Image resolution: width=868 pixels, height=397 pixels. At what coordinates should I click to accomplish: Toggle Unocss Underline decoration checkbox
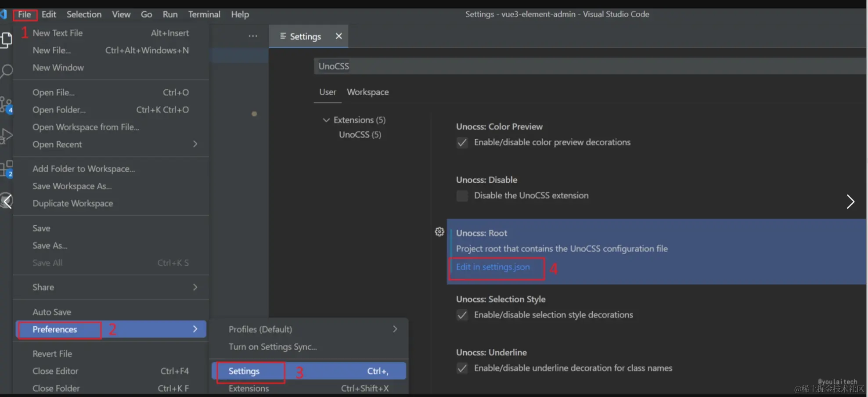(x=462, y=368)
